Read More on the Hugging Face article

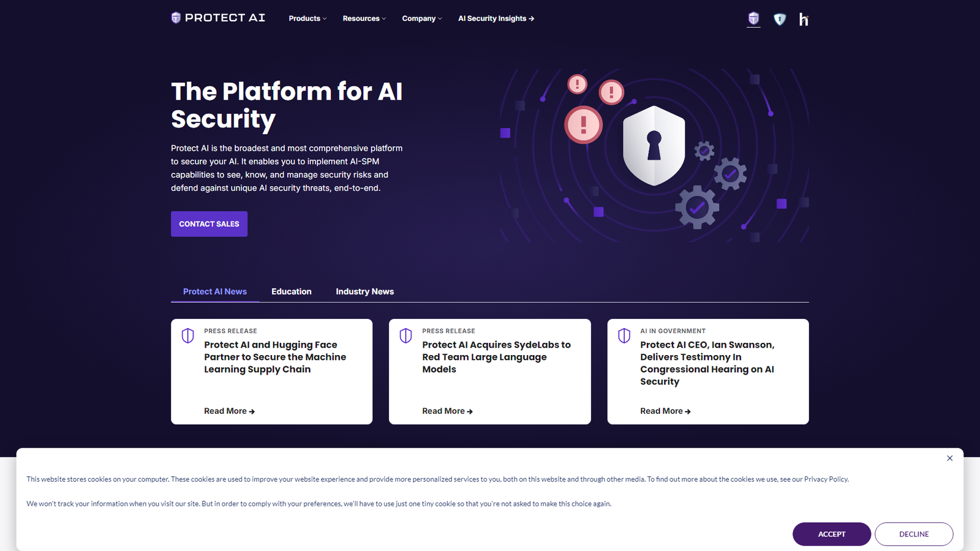[229, 411]
